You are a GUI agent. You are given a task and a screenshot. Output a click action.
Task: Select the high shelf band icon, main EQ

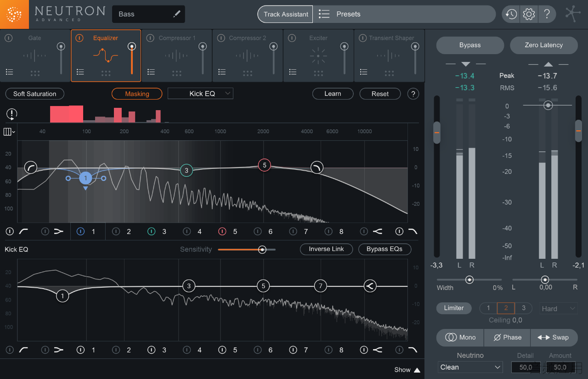tap(377, 231)
